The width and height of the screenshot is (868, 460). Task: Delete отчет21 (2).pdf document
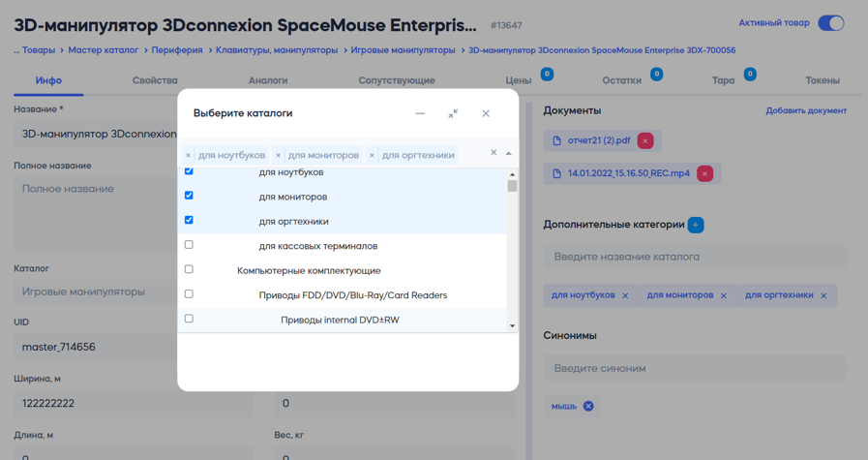click(x=644, y=140)
